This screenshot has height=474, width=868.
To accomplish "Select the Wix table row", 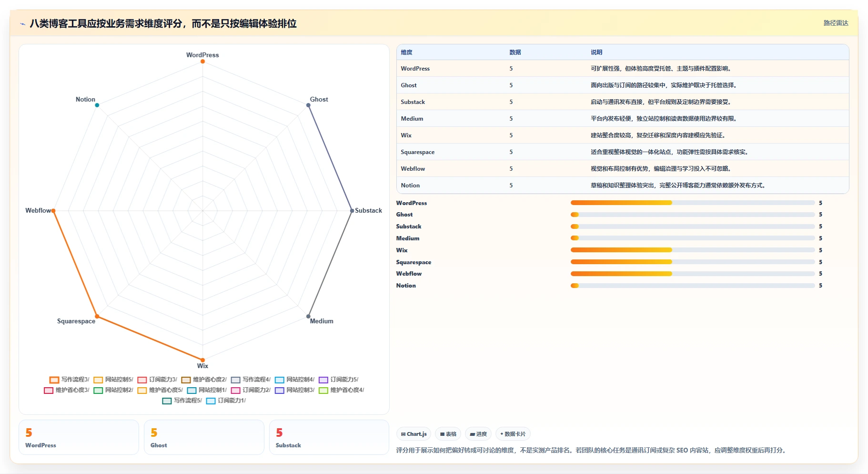I will (x=623, y=135).
